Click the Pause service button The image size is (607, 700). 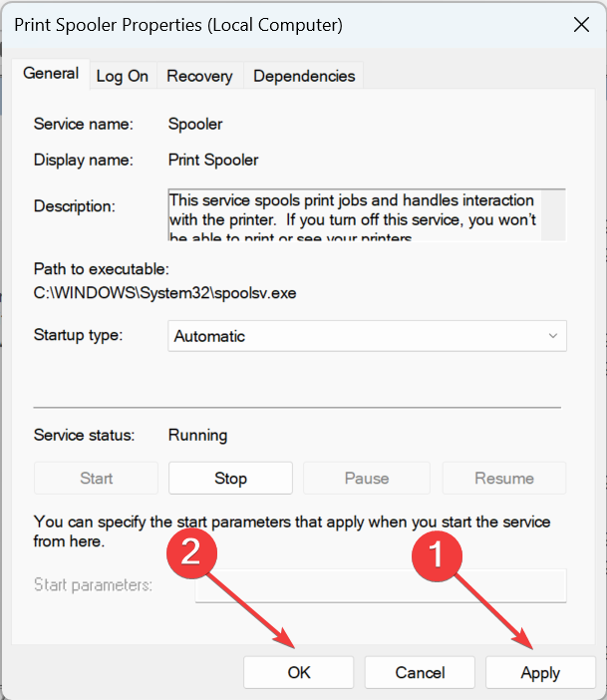tap(367, 478)
